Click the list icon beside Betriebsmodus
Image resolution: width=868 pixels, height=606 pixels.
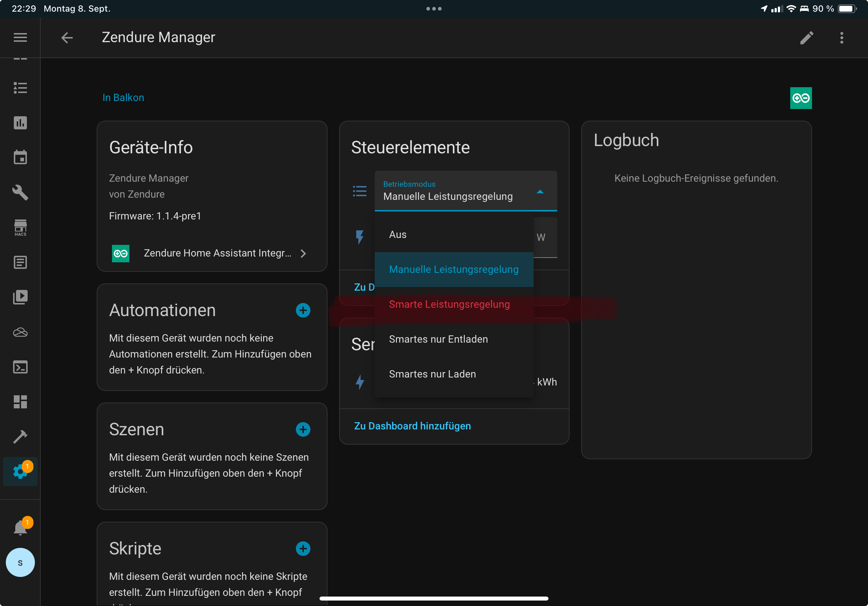tap(359, 191)
